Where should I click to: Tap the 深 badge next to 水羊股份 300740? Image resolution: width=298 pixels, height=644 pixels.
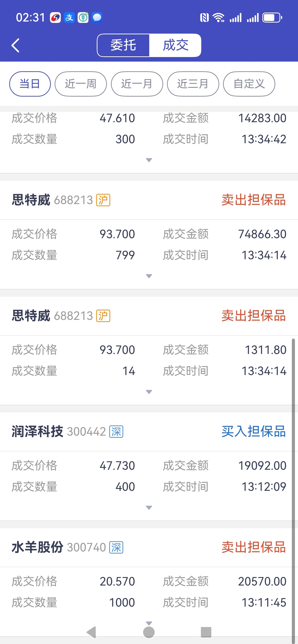click(x=116, y=547)
